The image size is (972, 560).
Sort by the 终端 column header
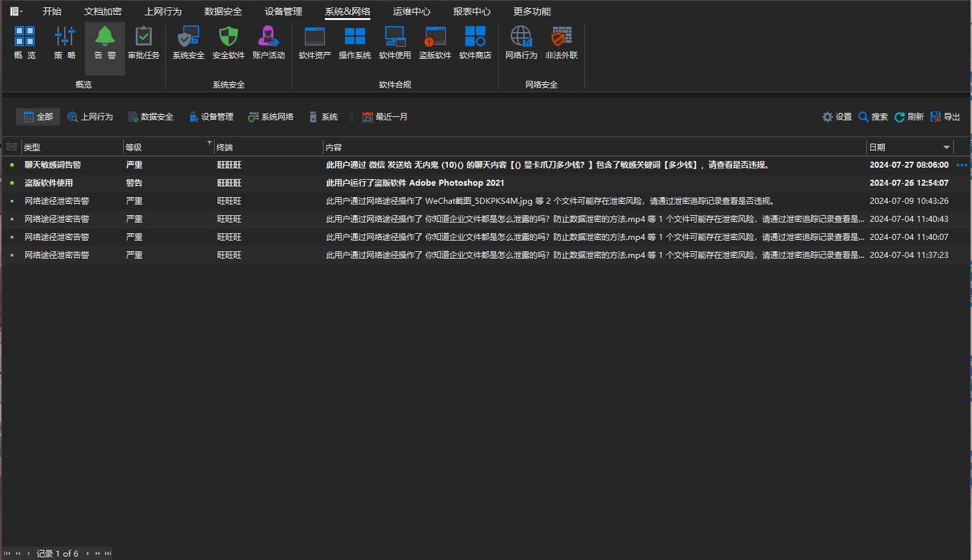(268, 147)
